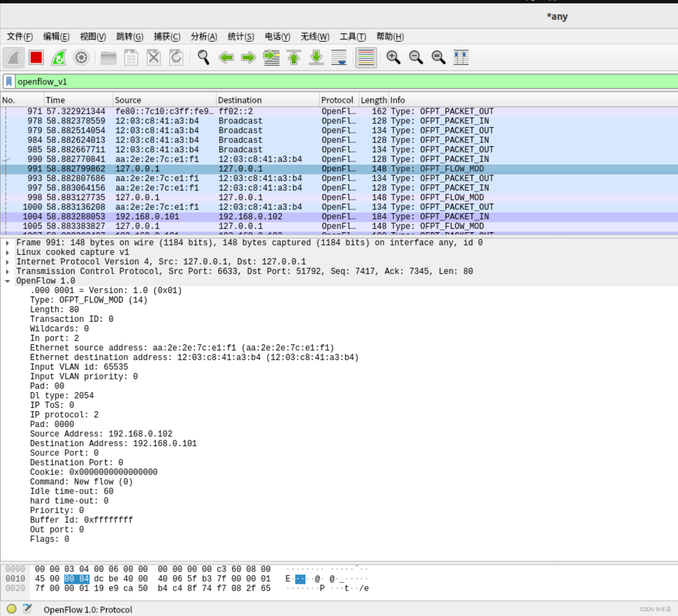Image resolution: width=678 pixels, height=616 pixels.
Task: Open the 编辑(E) menu
Action: click(x=56, y=36)
